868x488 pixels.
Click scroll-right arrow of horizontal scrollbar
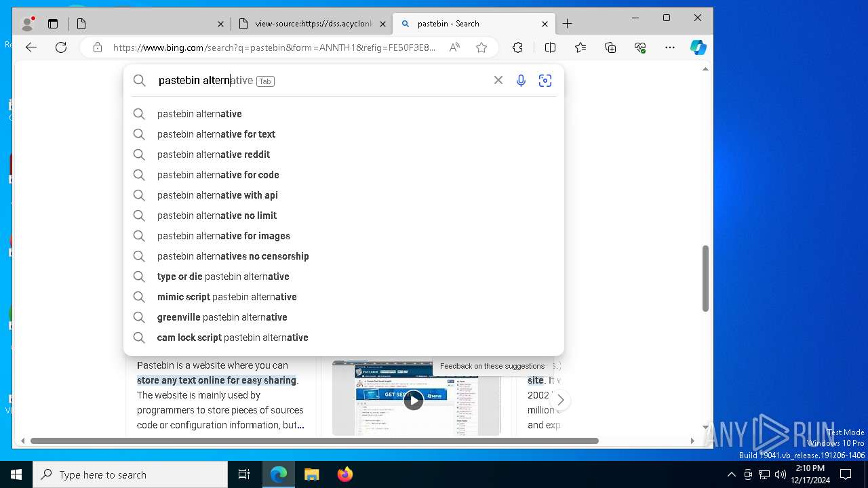[x=692, y=441]
